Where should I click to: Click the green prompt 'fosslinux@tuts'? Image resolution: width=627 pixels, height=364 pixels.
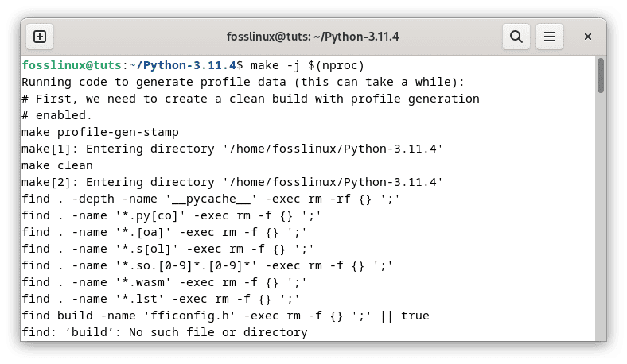[72, 65]
